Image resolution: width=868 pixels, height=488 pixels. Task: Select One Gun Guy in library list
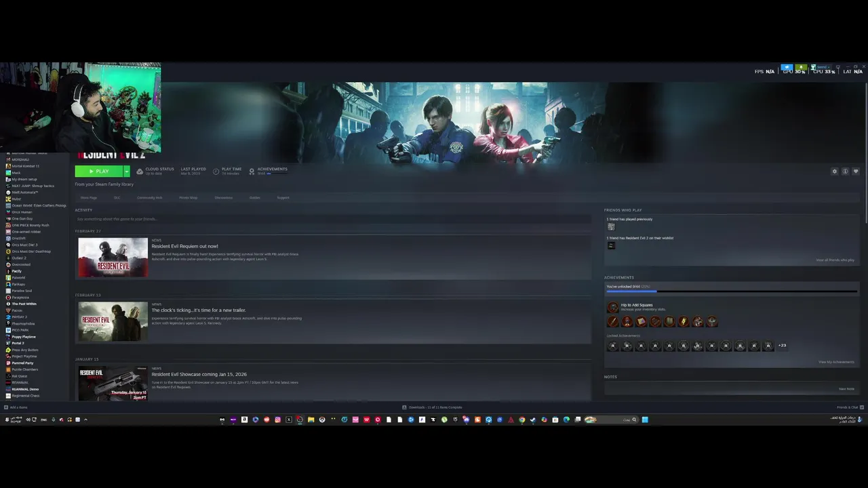(x=22, y=219)
